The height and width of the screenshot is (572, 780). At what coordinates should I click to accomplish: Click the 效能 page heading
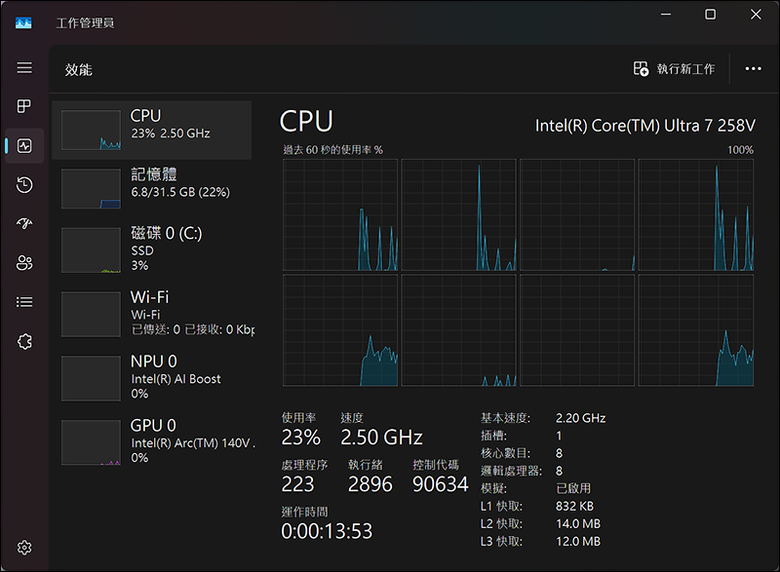pyautogui.click(x=79, y=70)
